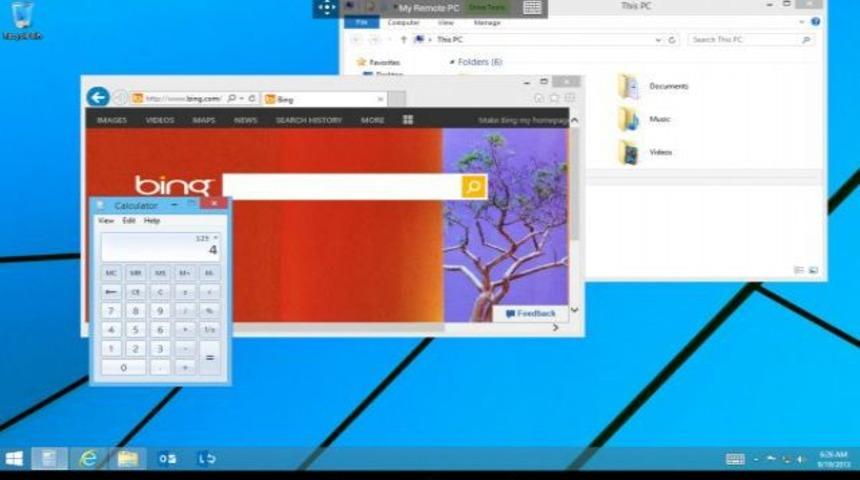Click the IMAGES link on Bing
The width and height of the screenshot is (860, 480).
click(112, 120)
